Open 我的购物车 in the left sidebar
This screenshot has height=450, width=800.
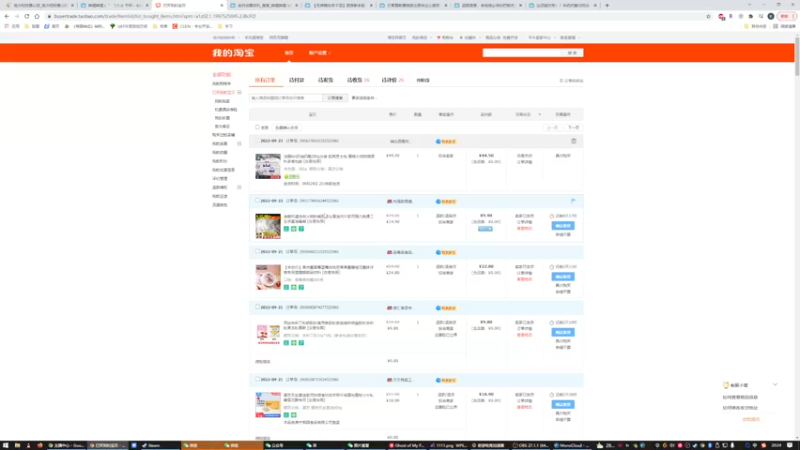pyautogui.click(x=221, y=84)
